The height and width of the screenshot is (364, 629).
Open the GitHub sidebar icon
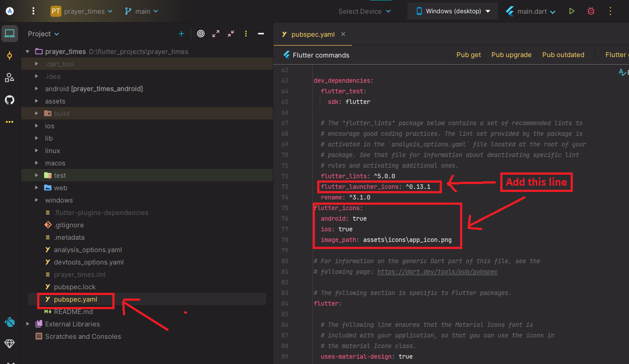click(x=9, y=100)
